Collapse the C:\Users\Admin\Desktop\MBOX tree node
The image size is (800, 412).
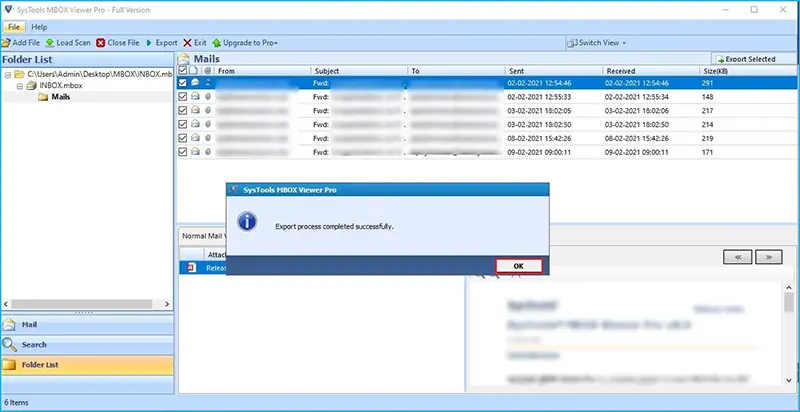tap(8, 74)
